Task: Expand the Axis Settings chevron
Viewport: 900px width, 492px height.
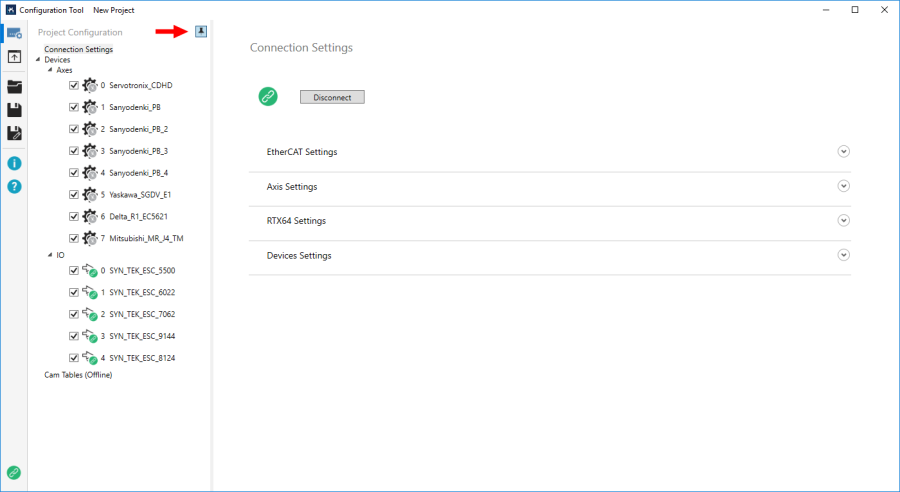Action: coord(843,186)
